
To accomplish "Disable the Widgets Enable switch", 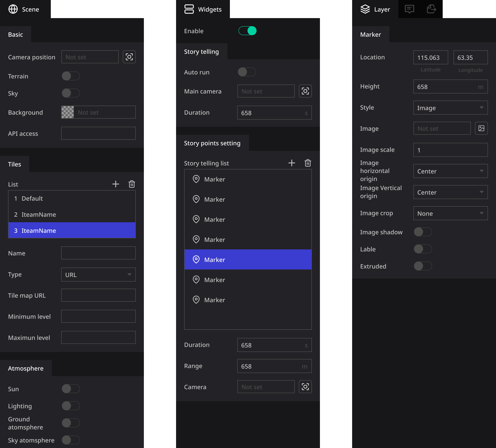I will pos(247,31).
